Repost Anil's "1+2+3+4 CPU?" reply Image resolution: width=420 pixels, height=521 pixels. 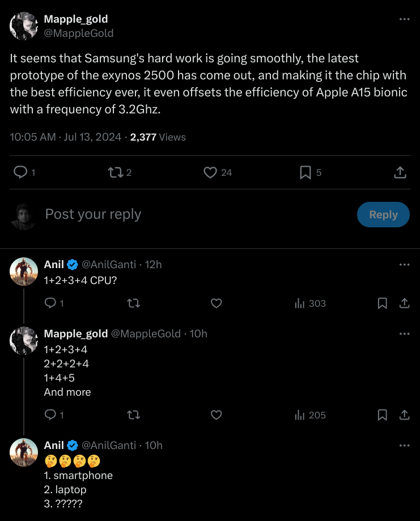click(134, 303)
